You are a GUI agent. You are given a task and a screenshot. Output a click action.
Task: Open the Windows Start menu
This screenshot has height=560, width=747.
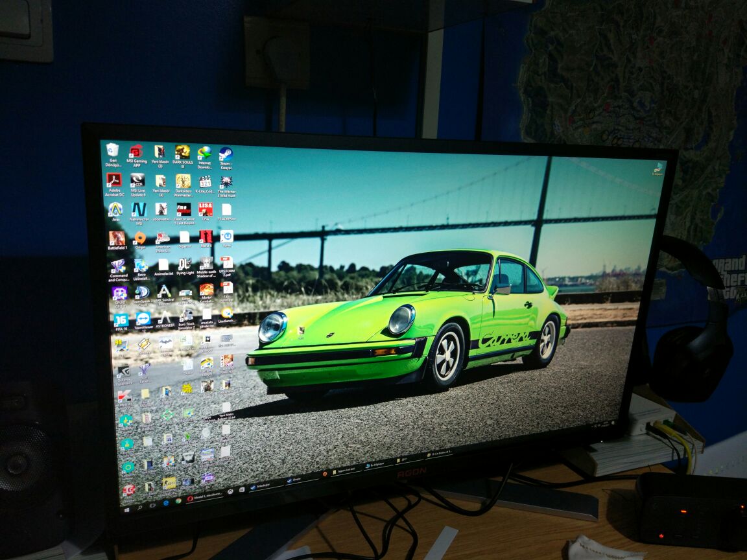(127, 510)
